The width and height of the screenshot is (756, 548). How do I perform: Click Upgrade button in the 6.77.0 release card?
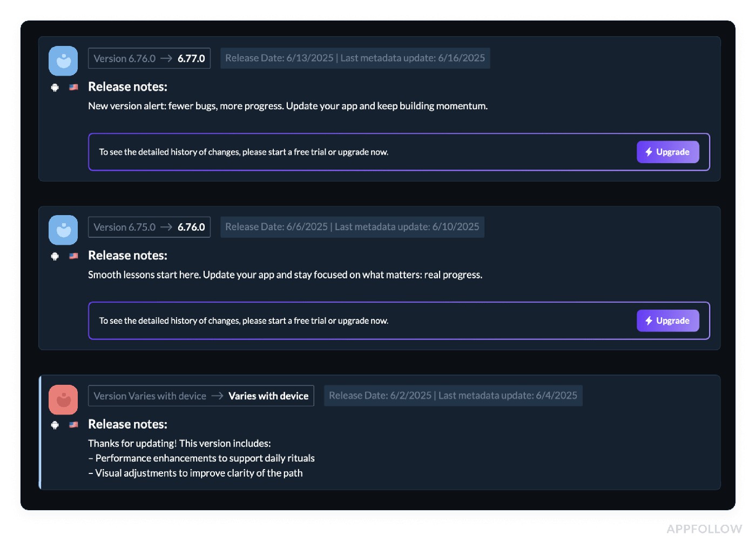[668, 152]
